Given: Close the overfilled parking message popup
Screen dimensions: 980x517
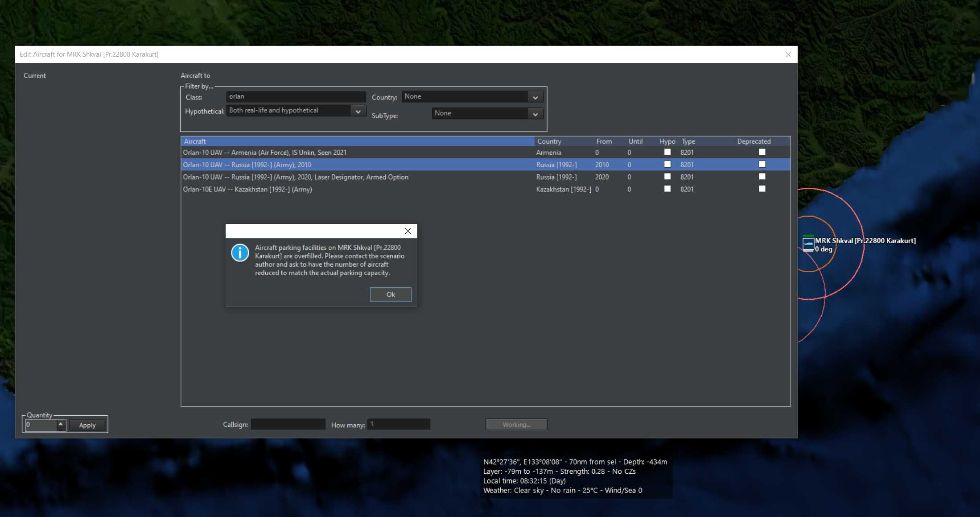Looking at the screenshot, I should tap(408, 231).
